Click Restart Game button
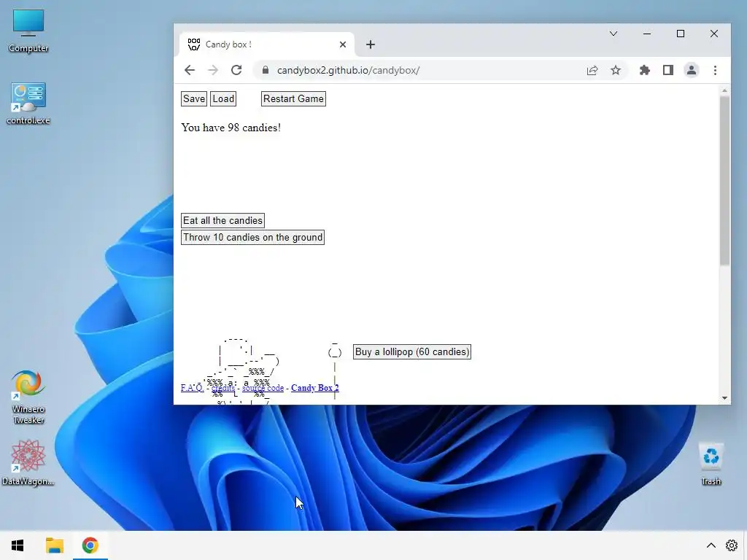747x560 pixels. 293,99
